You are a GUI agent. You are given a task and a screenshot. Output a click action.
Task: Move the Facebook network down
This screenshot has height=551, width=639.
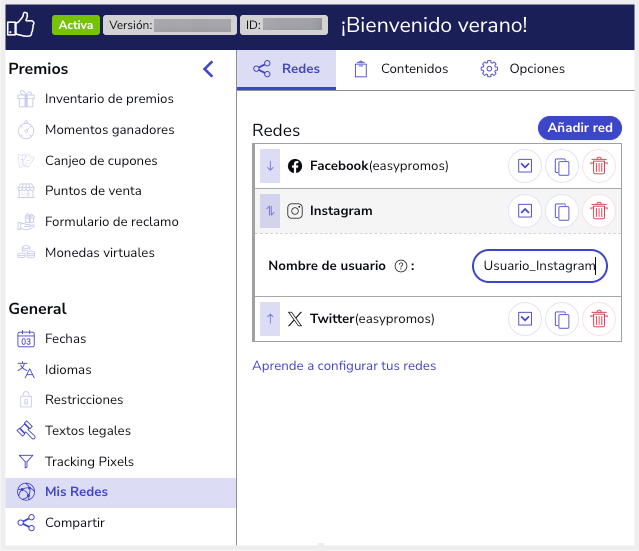tap(270, 165)
